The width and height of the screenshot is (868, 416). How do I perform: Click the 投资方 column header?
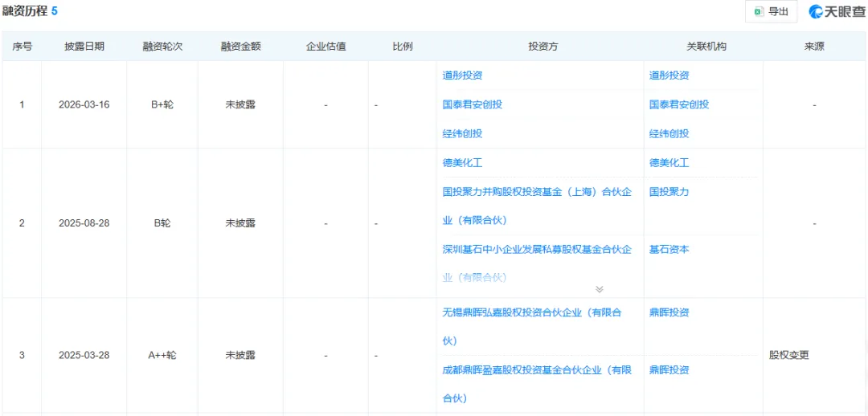(x=543, y=47)
